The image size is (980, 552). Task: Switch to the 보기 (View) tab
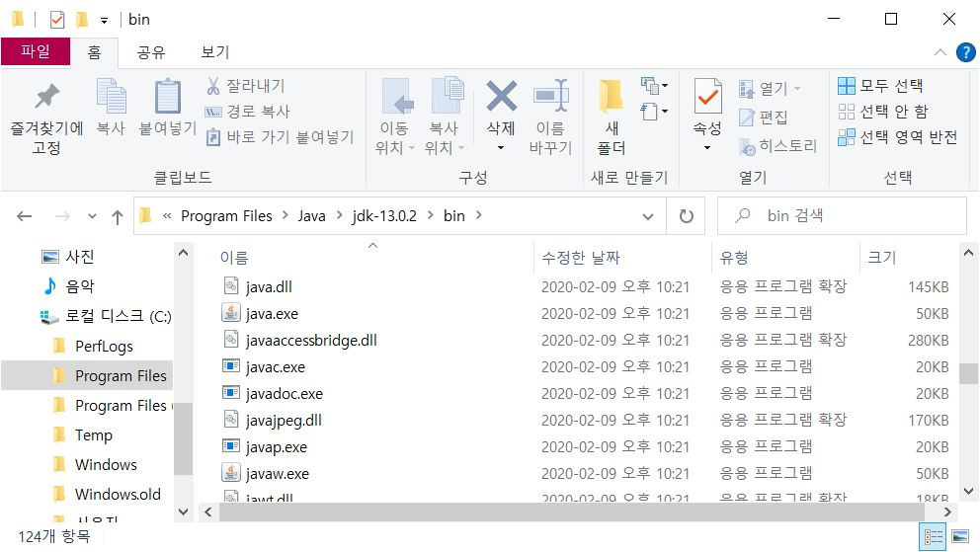(x=215, y=52)
